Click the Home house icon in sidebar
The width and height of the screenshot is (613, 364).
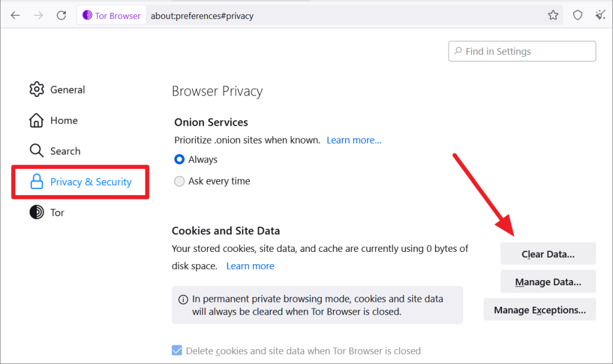(x=37, y=120)
